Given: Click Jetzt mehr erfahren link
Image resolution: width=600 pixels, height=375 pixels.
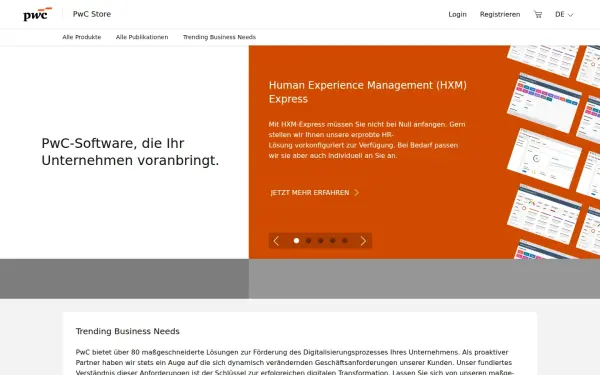Looking at the screenshot, I should point(315,192).
